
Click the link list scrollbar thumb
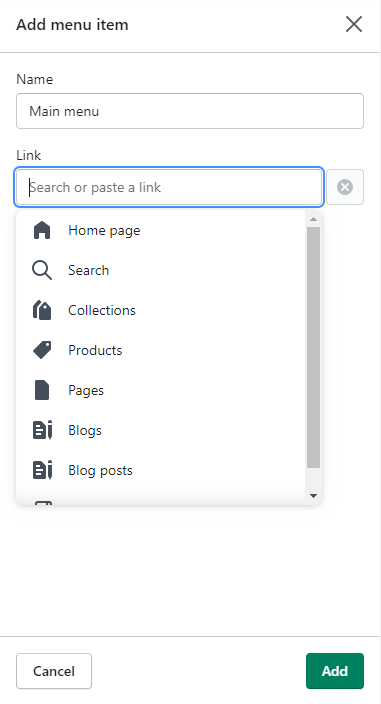click(x=313, y=348)
